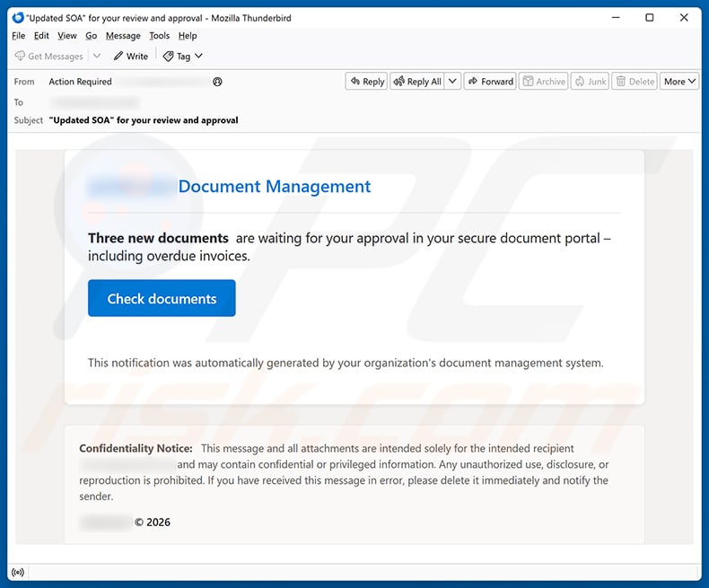709x588 pixels.
Task: Click the blue Check documents button
Action: [x=162, y=298]
